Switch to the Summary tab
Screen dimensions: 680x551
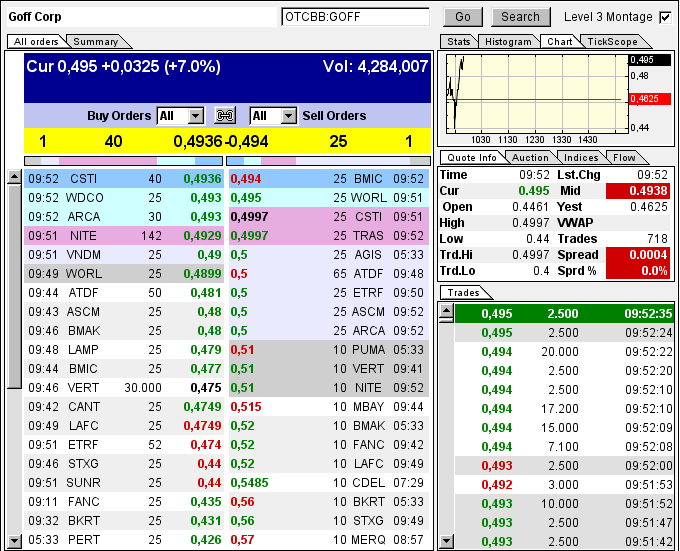tap(96, 42)
